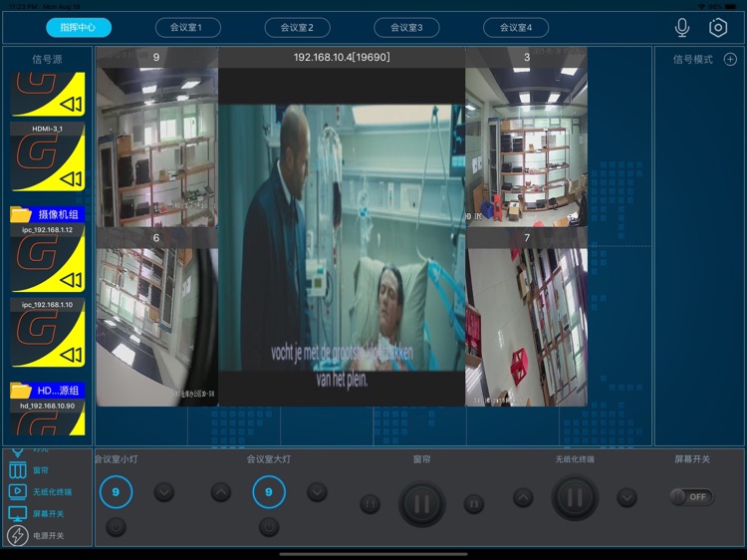Click the up chevron for 无纸化终端
This screenshot has height=560, width=747.
(523, 498)
